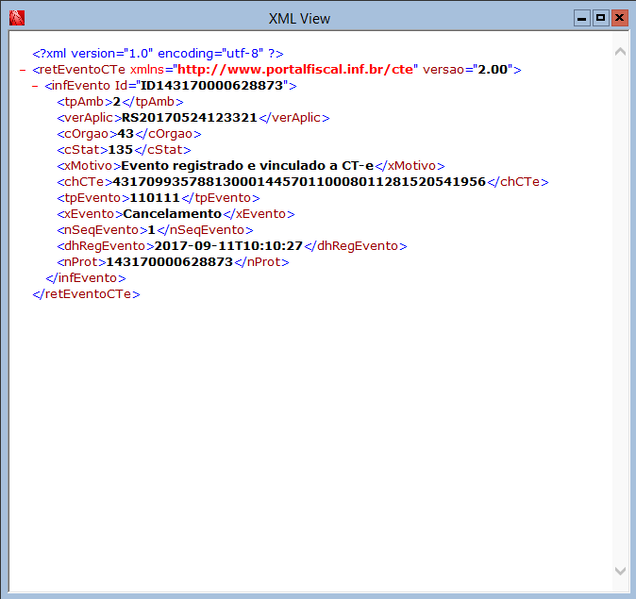Screen dimensions: 636x599
Task: Click the portalfiscal.inf.br/cte namespace URL
Action: (295, 69)
